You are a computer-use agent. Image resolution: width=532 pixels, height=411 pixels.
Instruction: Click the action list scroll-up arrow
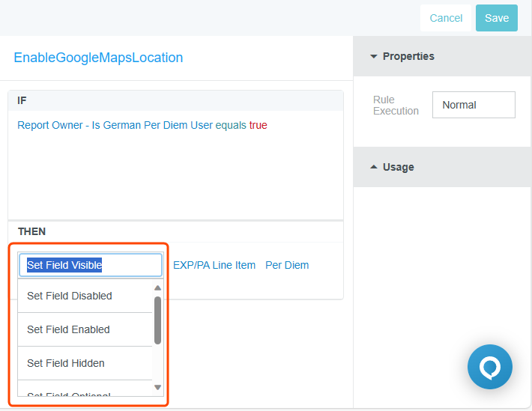(x=157, y=288)
